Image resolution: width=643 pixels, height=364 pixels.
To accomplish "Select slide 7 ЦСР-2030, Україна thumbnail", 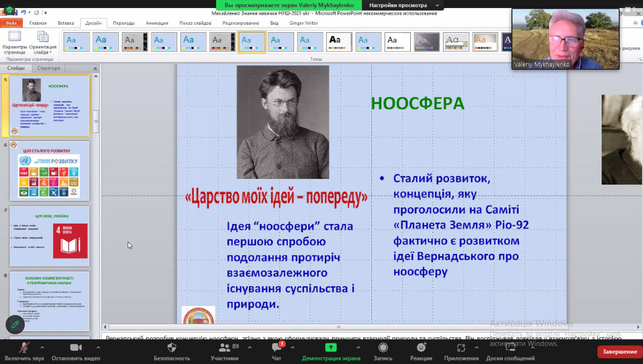I will point(50,236).
